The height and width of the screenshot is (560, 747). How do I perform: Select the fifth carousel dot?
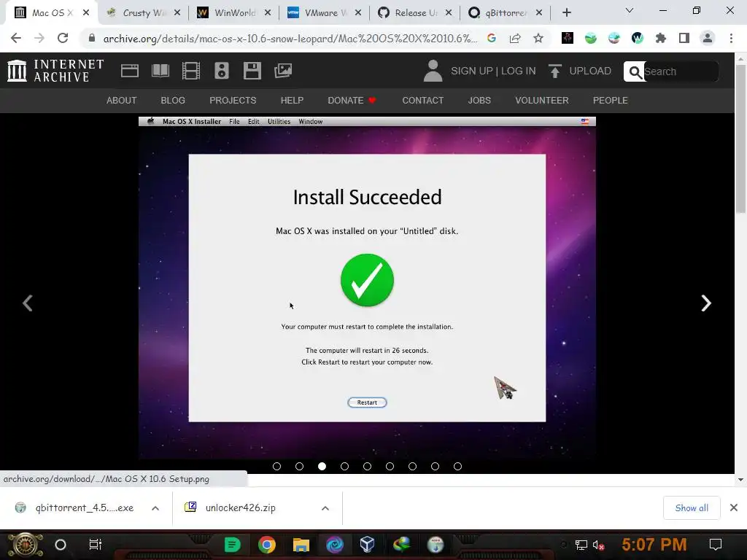[368, 466]
